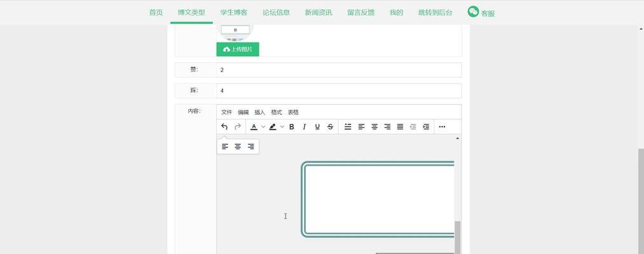Open the 插入 editor menu
This screenshot has height=254, width=644.
point(260,112)
